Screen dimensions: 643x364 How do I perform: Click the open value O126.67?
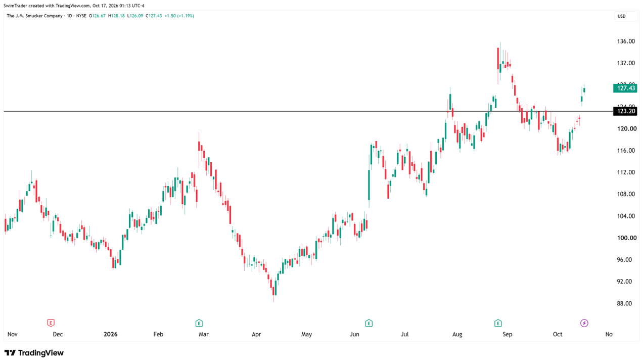tap(98, 16)
